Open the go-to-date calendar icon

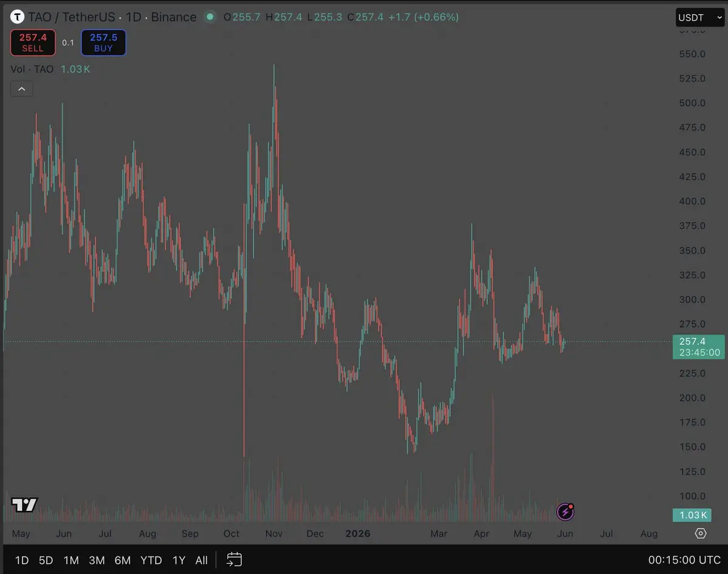coord(234,559)
